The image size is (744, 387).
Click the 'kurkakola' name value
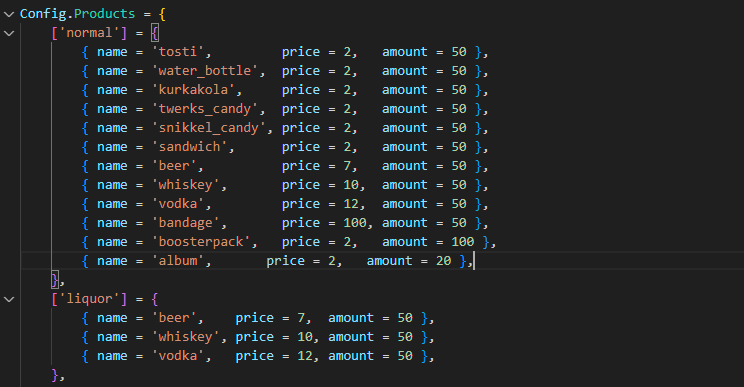[194, 90]
